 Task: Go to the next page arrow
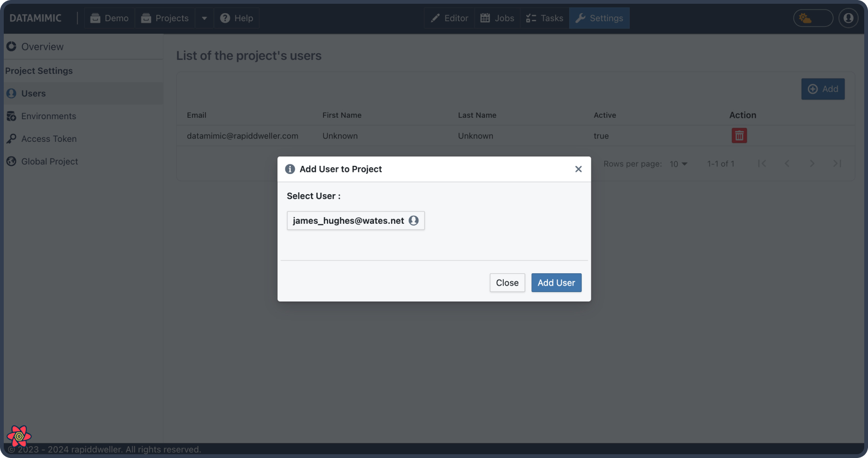click(812, 164)
